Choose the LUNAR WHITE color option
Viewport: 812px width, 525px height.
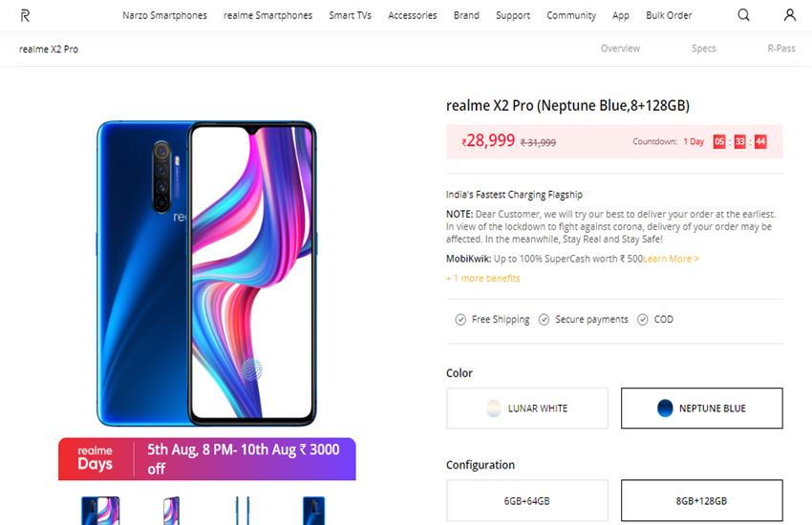(x=527, y=409)
